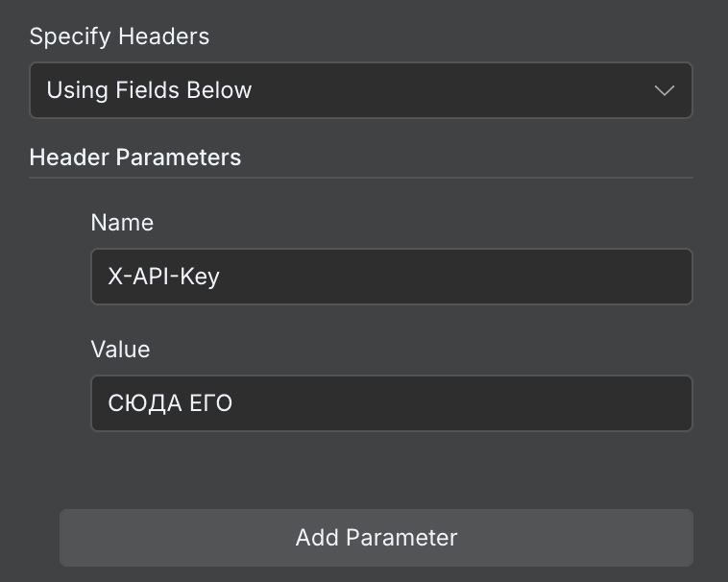728x582 pixels.
Task: Click the blank area inside the Value field
Action: click(480, 402)
